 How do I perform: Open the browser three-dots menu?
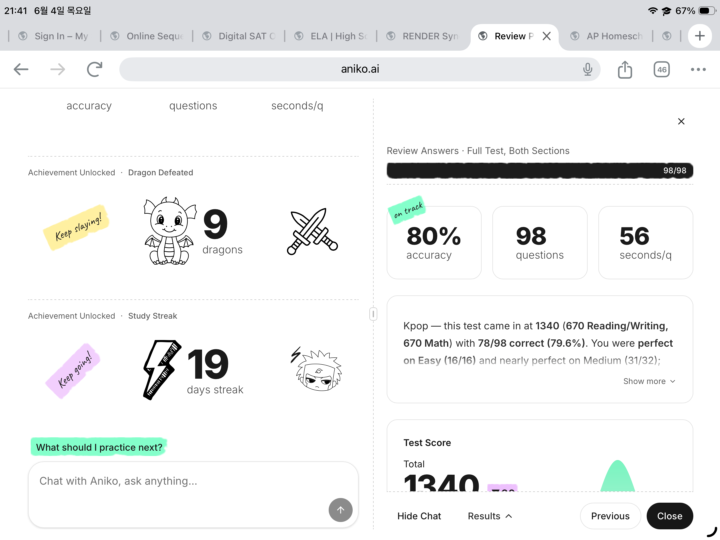698,69
